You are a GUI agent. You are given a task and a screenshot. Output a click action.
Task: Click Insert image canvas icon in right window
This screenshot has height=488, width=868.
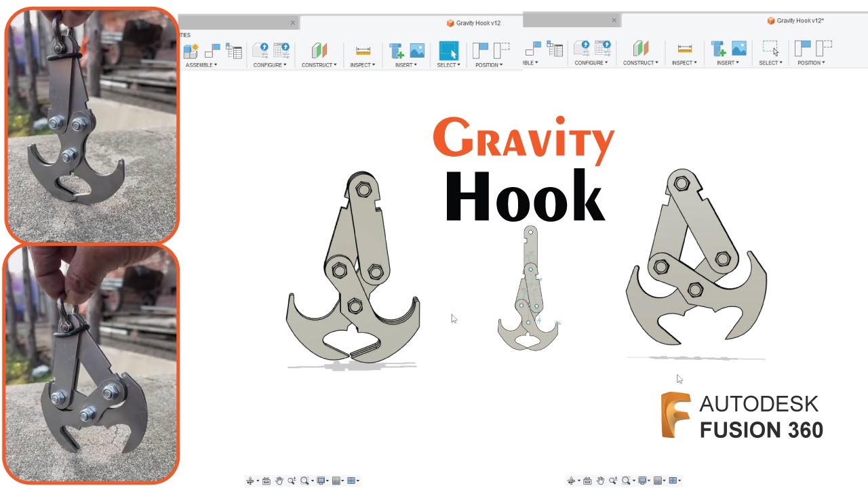coord(738,48)
